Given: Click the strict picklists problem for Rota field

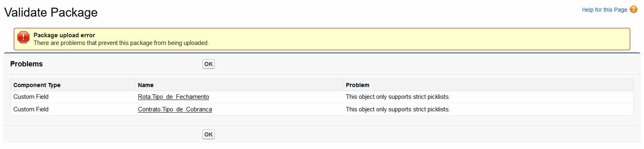Looking at the screenshot, I should click(x=398, y=97).
